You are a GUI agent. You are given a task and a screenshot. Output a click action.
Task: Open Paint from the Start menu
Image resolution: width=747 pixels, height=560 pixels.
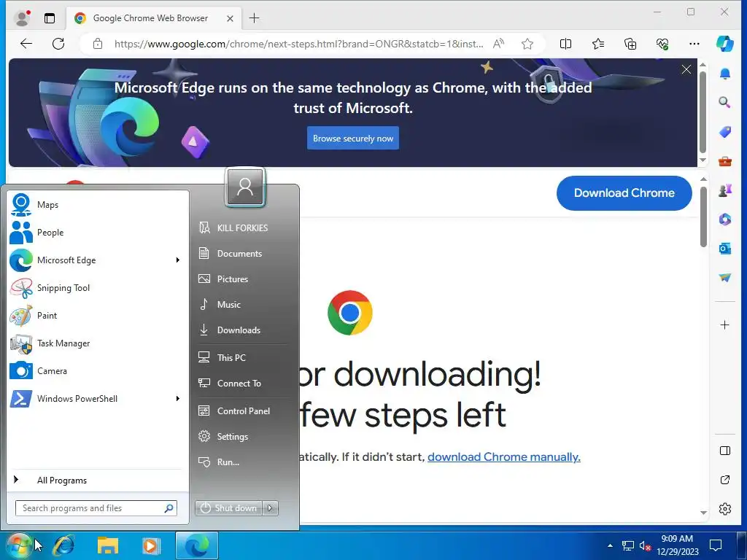pyautogui.click(x=98, y=315)
